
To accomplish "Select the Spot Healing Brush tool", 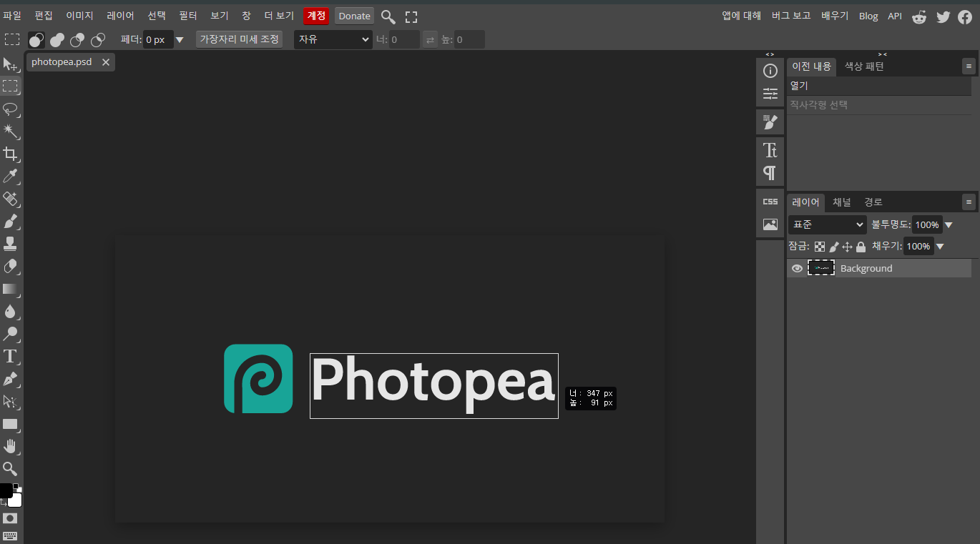I will [x=11, y=199].
